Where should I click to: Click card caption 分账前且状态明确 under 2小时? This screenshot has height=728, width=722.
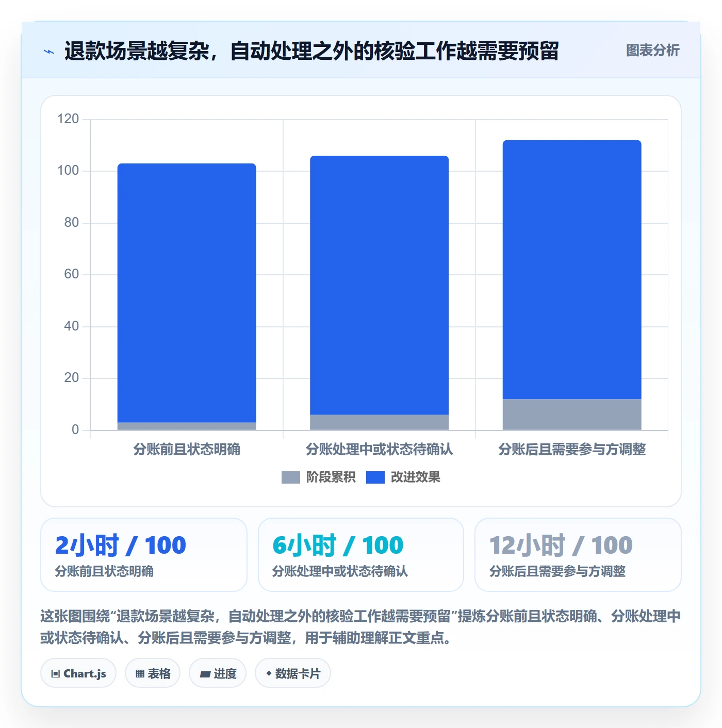click(x=104, y=571)
